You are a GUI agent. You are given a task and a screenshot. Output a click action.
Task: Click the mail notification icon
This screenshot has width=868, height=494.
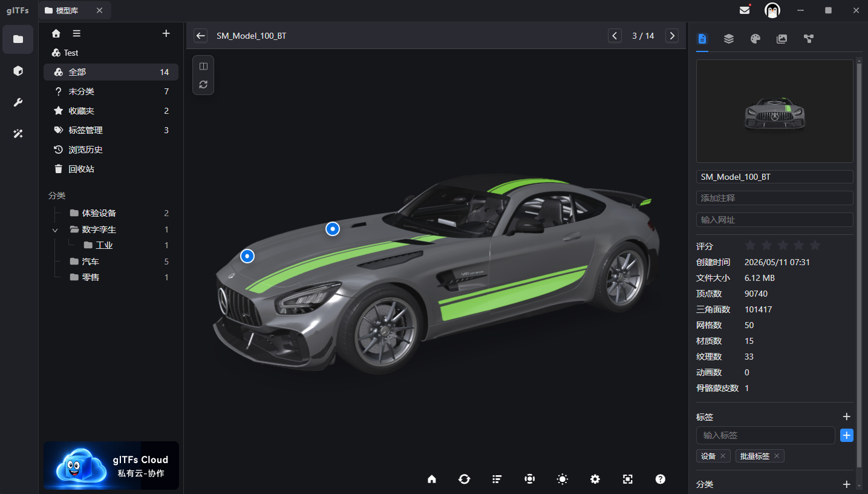tap(745, 10)
